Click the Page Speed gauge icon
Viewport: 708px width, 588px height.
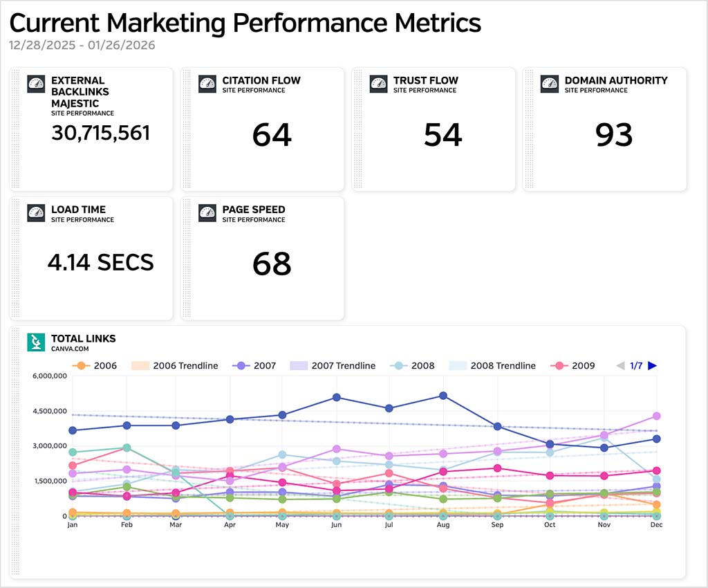click(x=207, y=214)
